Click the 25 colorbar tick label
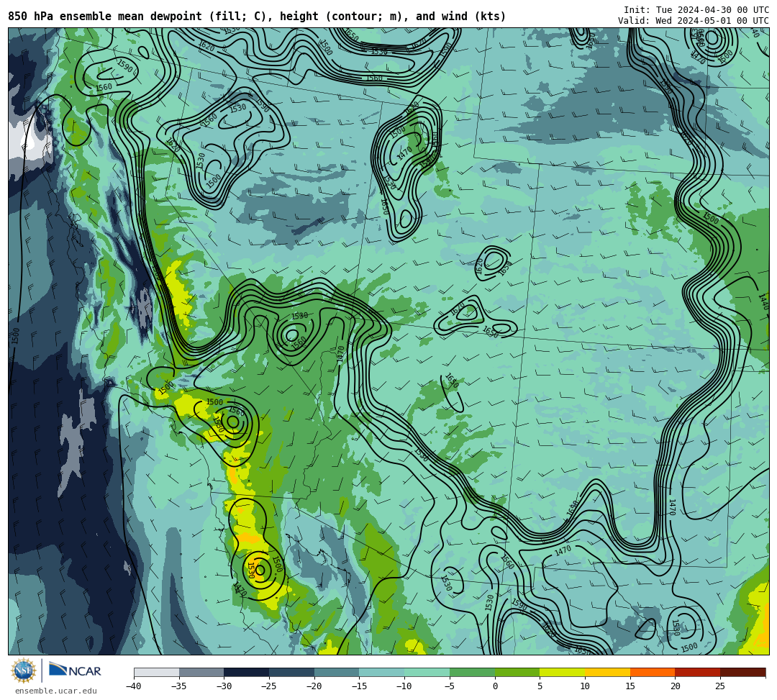 tap(720, 686)
